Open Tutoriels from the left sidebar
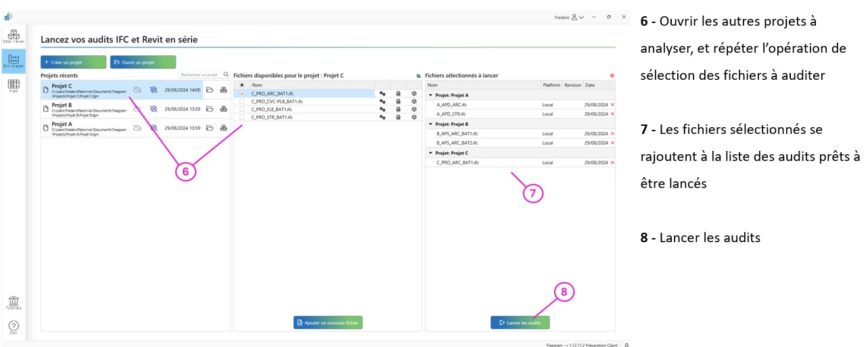 click(13, 302)
